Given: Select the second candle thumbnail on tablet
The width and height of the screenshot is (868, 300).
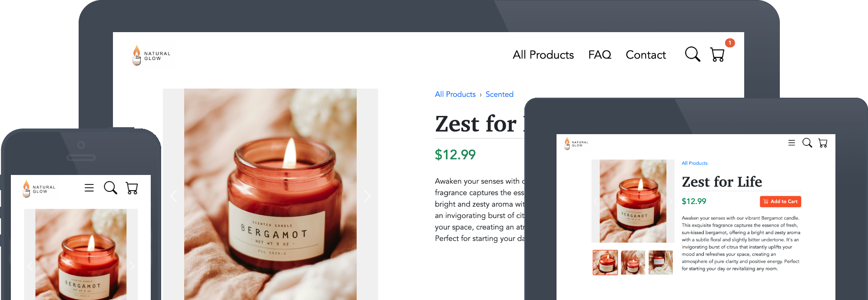Looking at the screenshot, I should (x=633, y=262).
